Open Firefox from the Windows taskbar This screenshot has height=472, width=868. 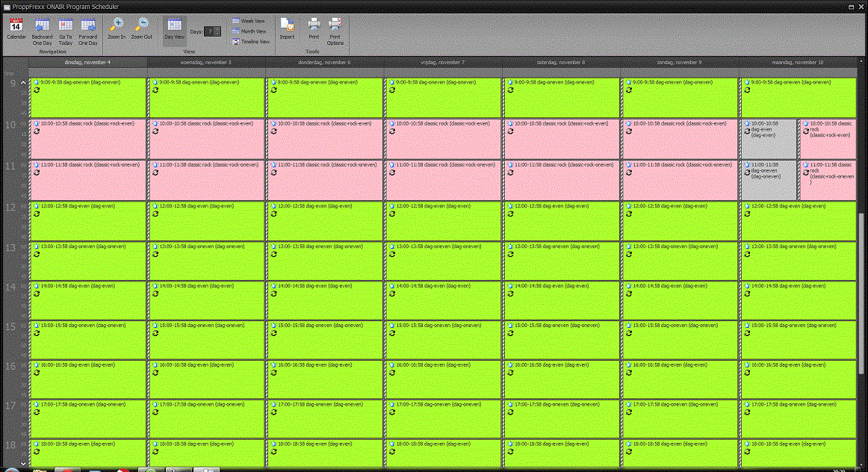(x=67, y=469)
